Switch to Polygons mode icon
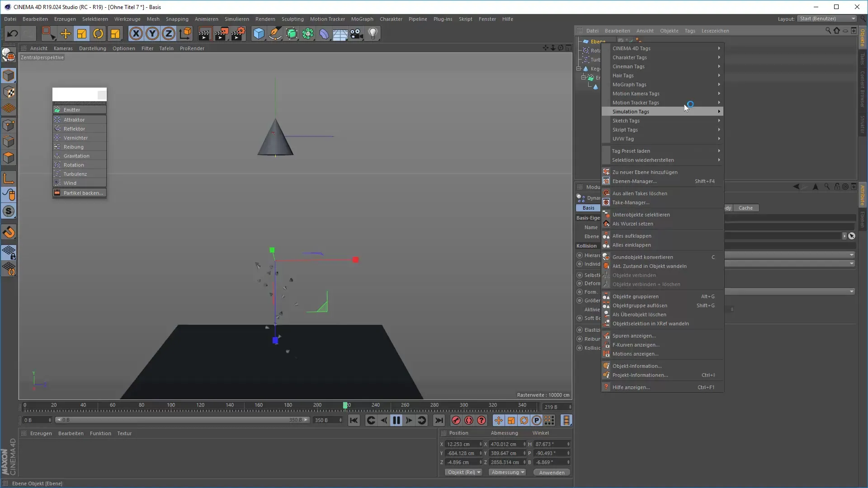Image resolution: width=868 pixels, height=488 pixels. (x=9, y=158)
